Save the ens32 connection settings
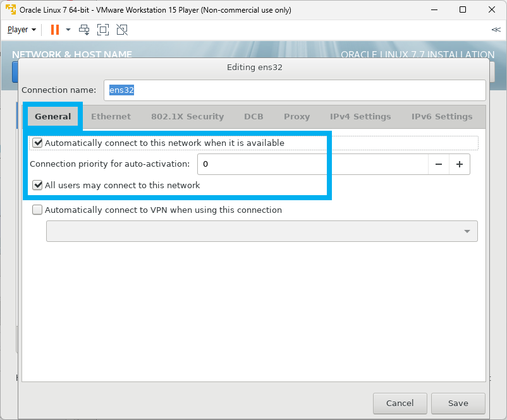The image size is (507, 420). [x=458, y=403]
